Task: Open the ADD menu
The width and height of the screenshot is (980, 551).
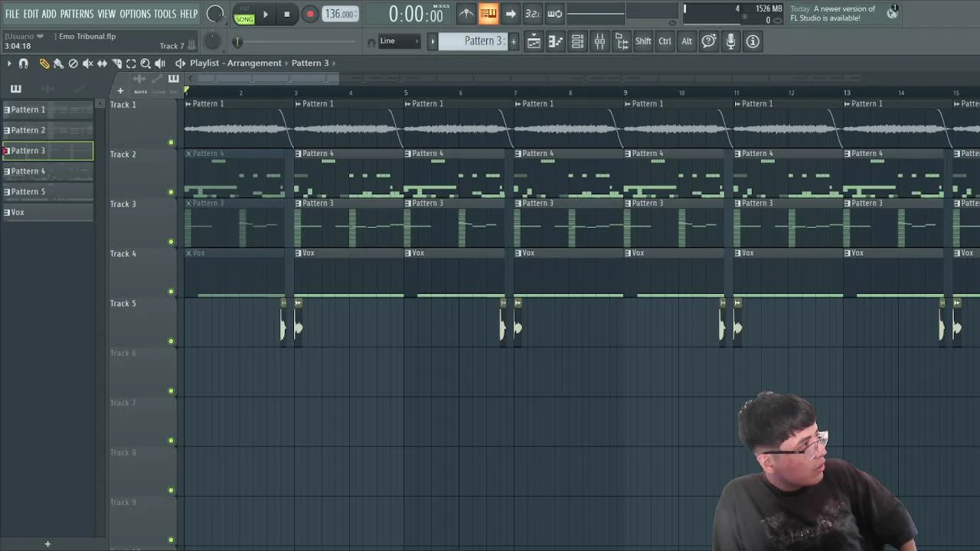Action: [x=49, y=14]
